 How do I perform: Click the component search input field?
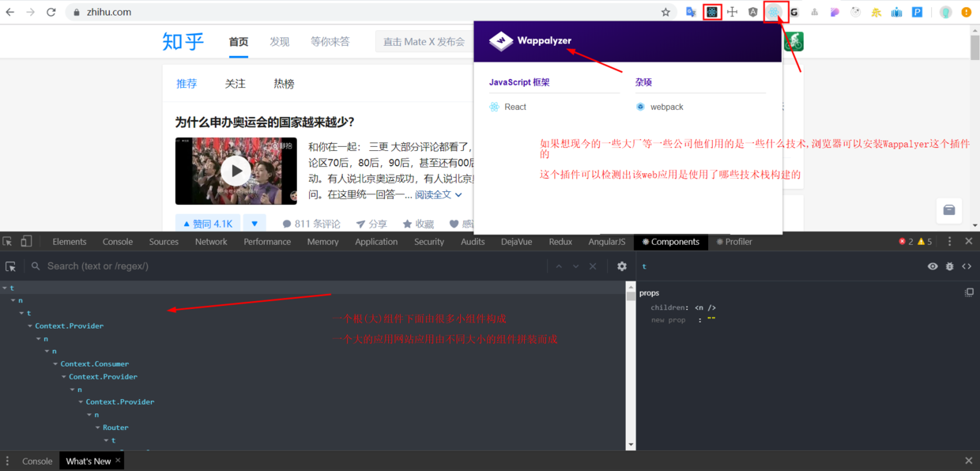(x=119, y=266)
